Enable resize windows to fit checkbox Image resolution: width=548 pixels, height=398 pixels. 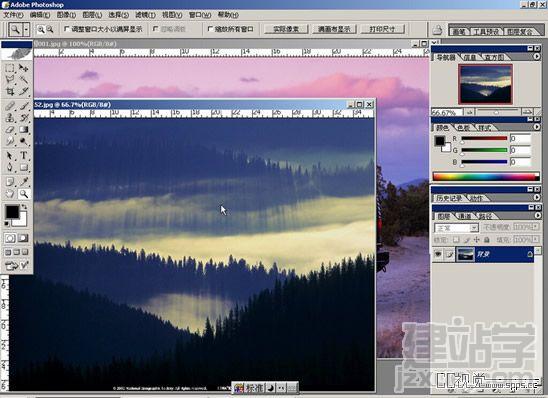coord(67,29)
